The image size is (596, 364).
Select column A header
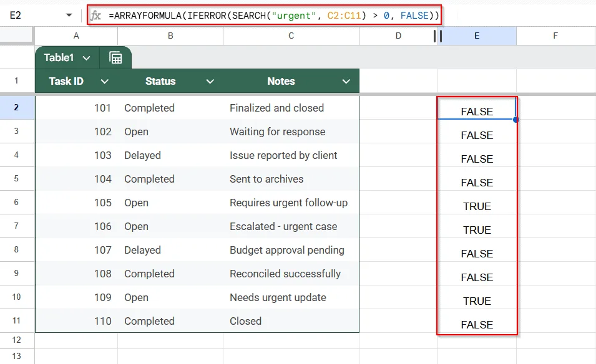pyautogui.click(x=76, y=36)
